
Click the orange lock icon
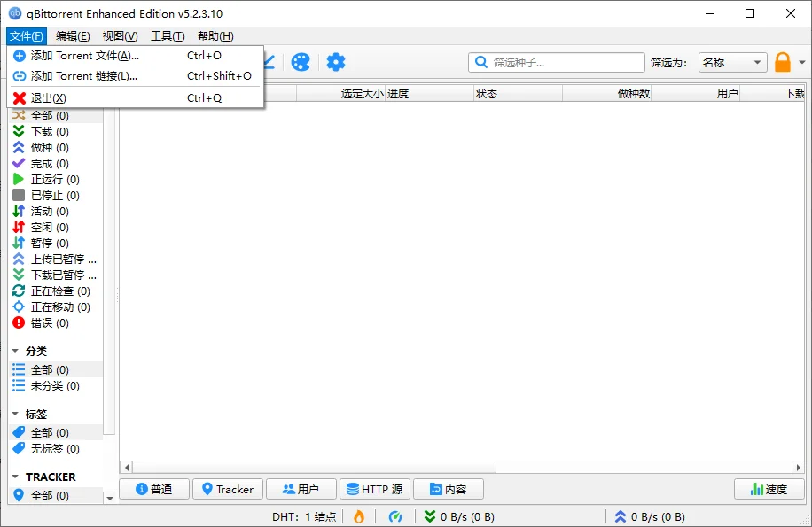pyautogui.click(x=783, y=62)
